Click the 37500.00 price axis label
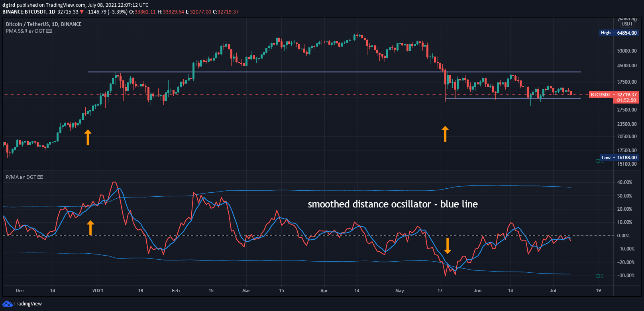Screen dimensions: 644x311 click(x=627, y=82)
